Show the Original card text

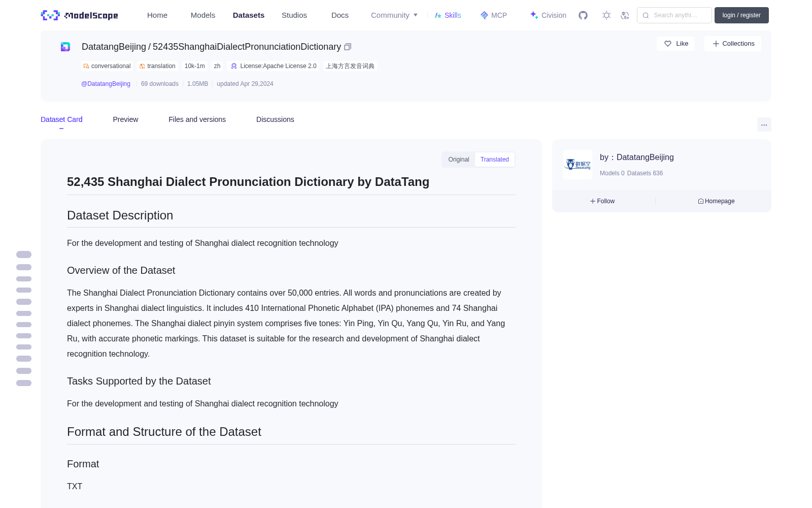pos(459,160)
